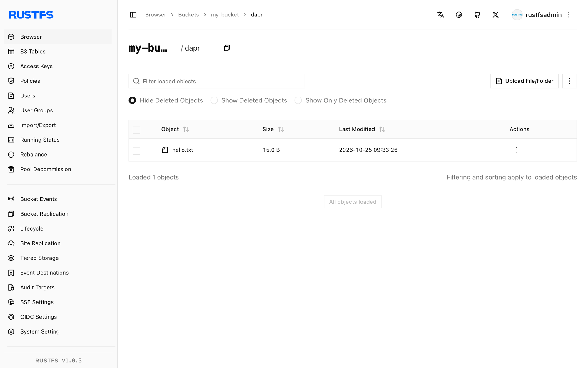Screen dimensions: 588x368
Task: Select Show Only Deleted Objects radio
Action: 298,100
